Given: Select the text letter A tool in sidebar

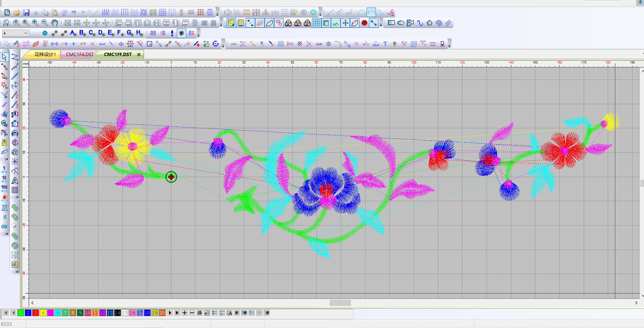Looking at the screenshot, I should tap(15, 181).
